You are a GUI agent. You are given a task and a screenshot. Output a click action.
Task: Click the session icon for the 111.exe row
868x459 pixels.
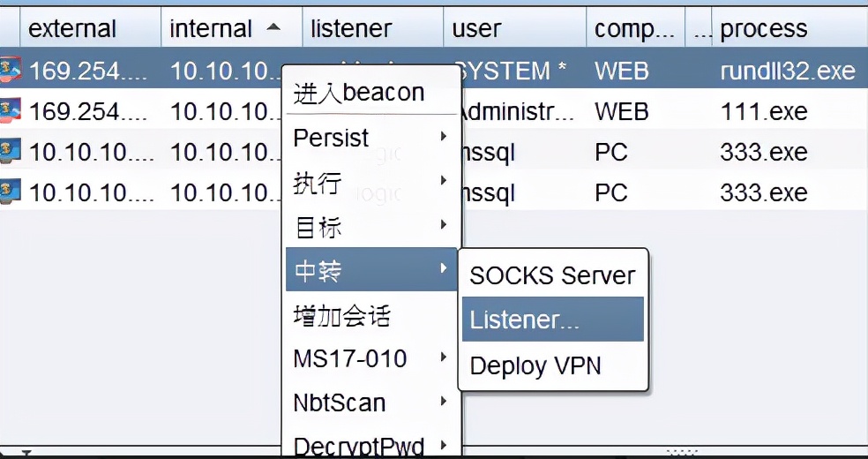[x=11, y=111]
